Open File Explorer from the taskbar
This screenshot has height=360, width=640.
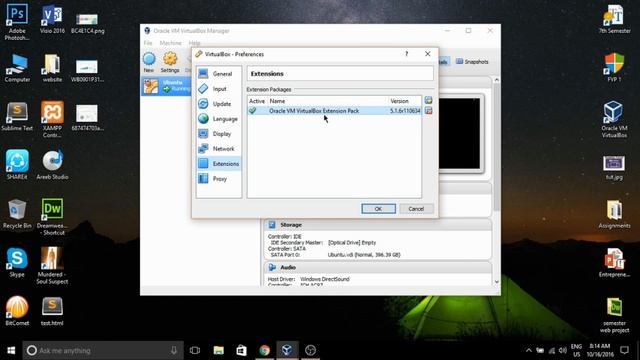(218, 350)
